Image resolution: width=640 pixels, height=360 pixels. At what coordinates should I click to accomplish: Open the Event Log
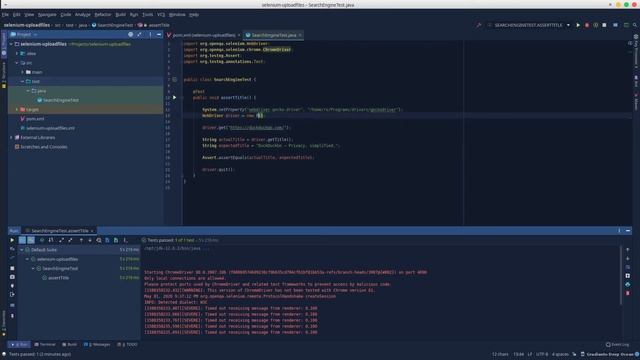(618, 344)
